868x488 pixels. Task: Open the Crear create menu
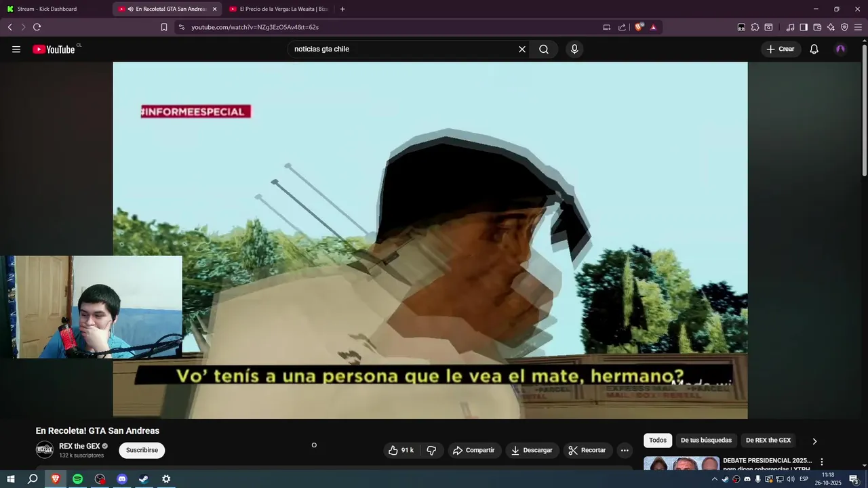coord(780,49)
